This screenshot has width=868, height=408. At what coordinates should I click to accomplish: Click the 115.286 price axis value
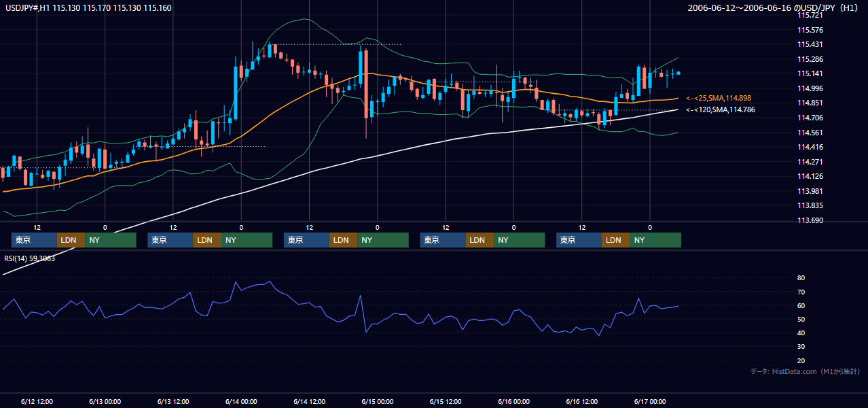810,59
